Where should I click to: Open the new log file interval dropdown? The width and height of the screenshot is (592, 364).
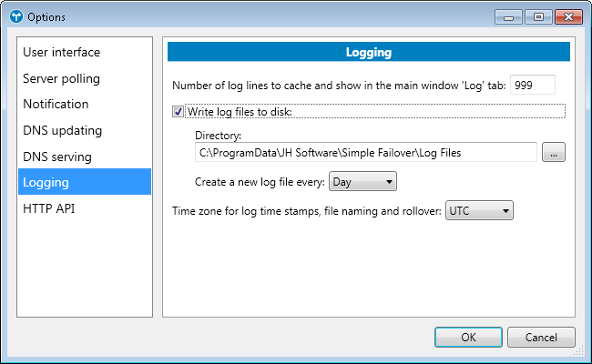pos(362,182)
